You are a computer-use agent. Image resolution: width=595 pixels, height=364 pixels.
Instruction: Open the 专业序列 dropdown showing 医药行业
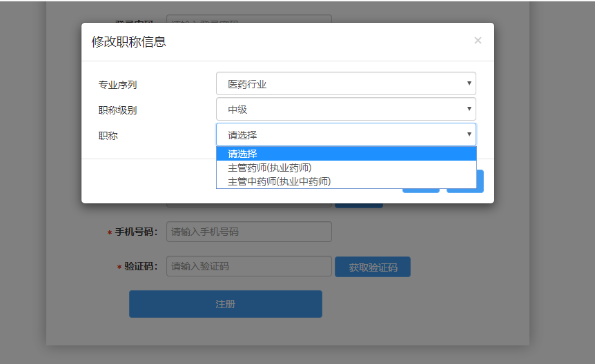pyautogui.click(x=346, y=84)
